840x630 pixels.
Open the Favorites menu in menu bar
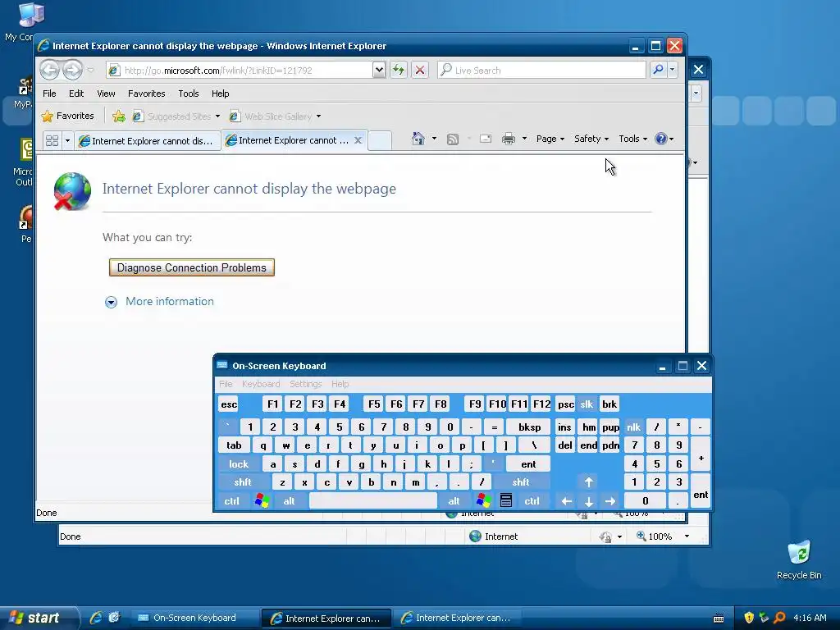[146, 94]
